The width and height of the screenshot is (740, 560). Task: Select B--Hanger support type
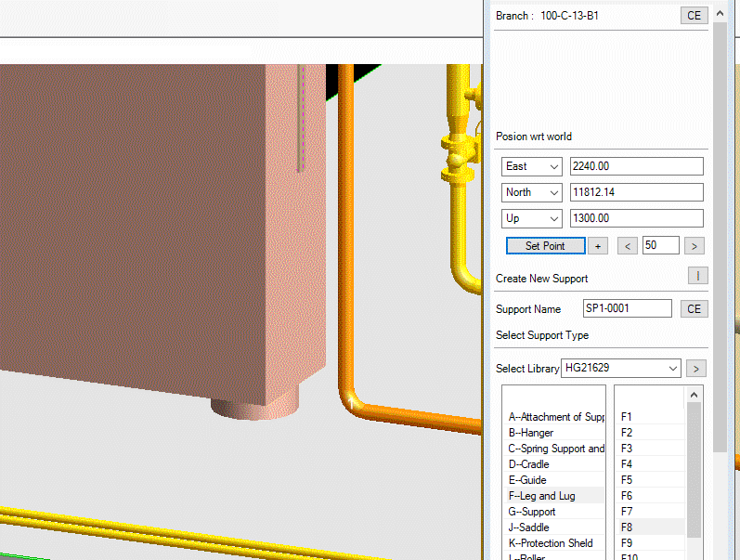[x=555, y=433]
